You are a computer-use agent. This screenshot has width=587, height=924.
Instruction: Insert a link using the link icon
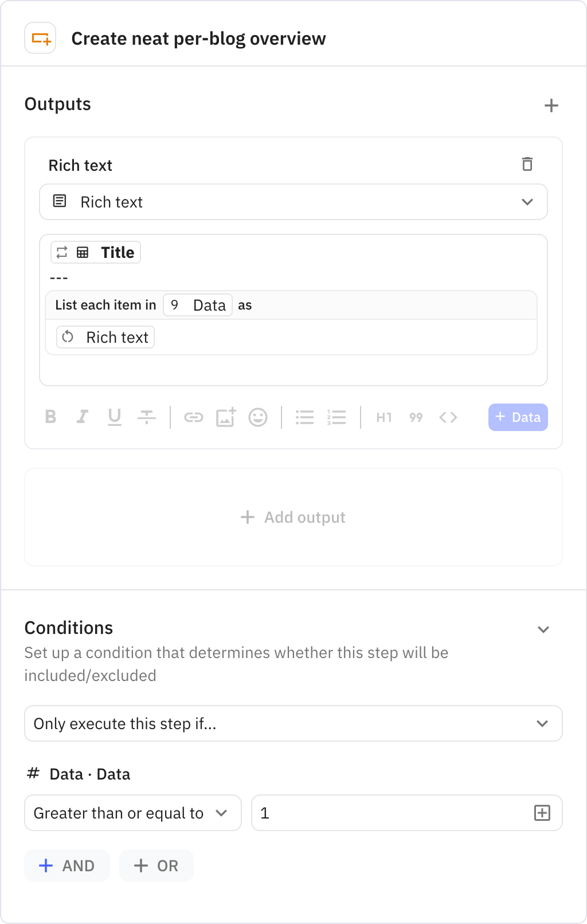[194, 417]
